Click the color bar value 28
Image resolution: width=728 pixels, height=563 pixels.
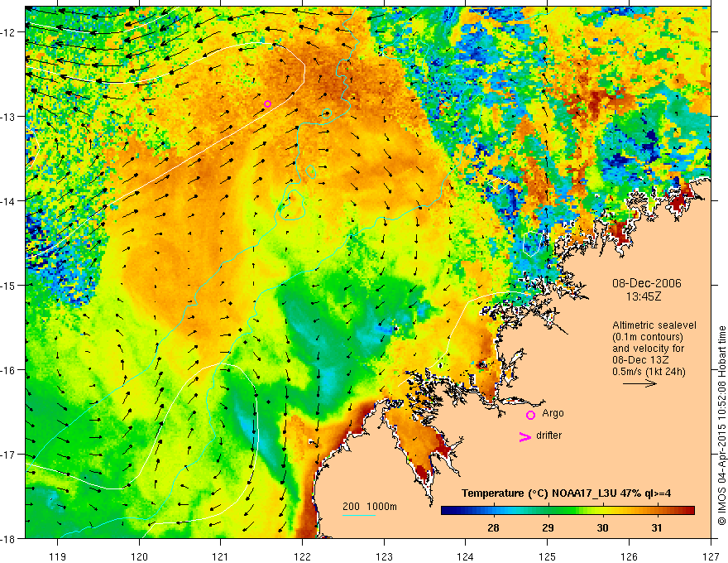pyautogui.click(x=493, y=527)
